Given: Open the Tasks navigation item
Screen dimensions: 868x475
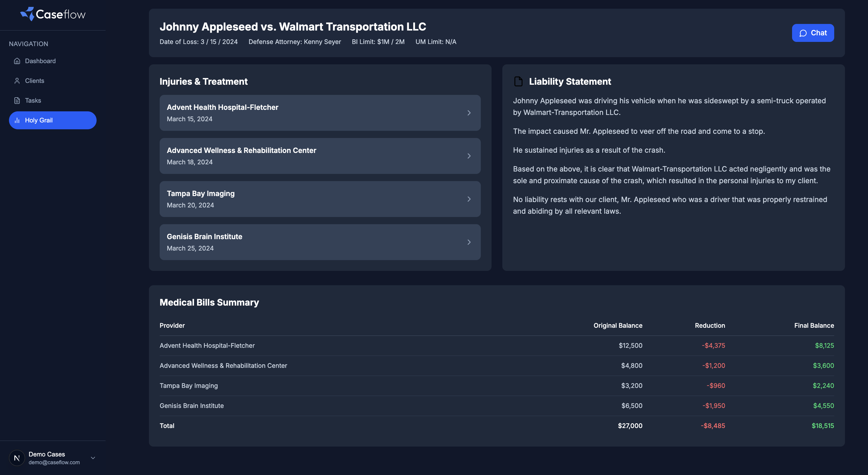Looking at the screenshot, I should tap(53, 101).
